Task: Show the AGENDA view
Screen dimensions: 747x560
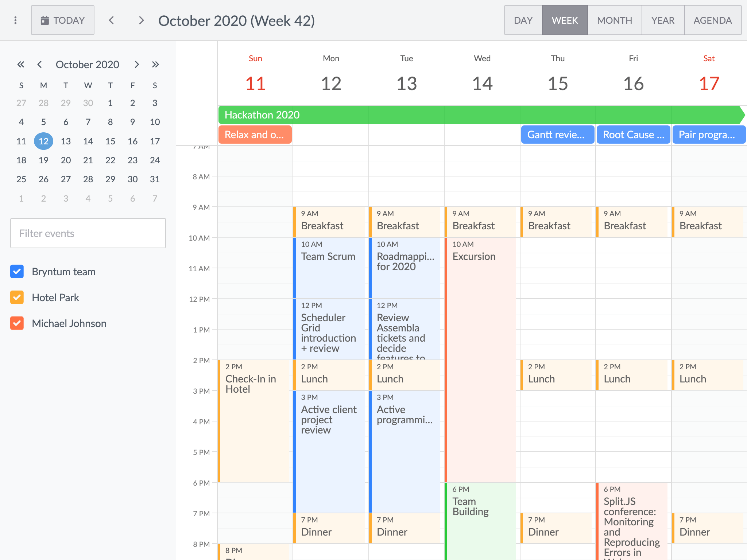Action: [713, 20]
